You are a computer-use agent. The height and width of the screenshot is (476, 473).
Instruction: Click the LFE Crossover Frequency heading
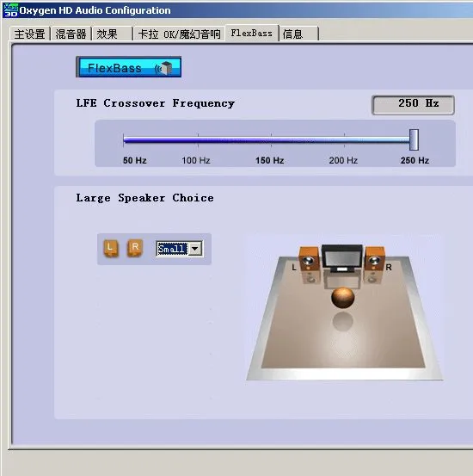pyautogui.click(x=156, y=103)
